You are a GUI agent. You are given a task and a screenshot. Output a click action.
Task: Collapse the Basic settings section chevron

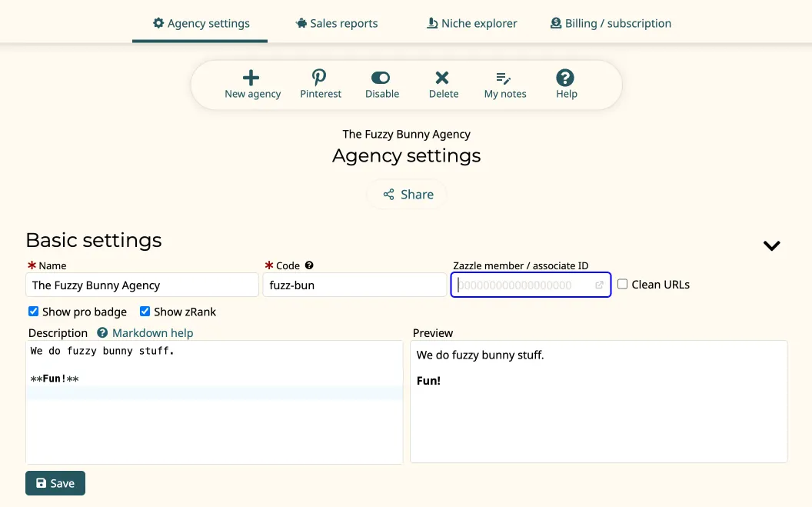(x=771, y=245)
